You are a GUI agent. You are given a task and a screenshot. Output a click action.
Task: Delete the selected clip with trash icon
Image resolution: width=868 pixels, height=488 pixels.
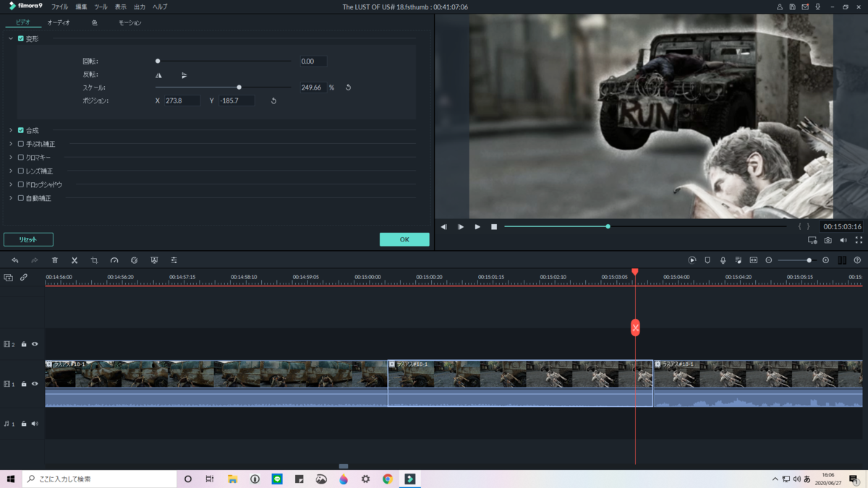pos(54,260)
